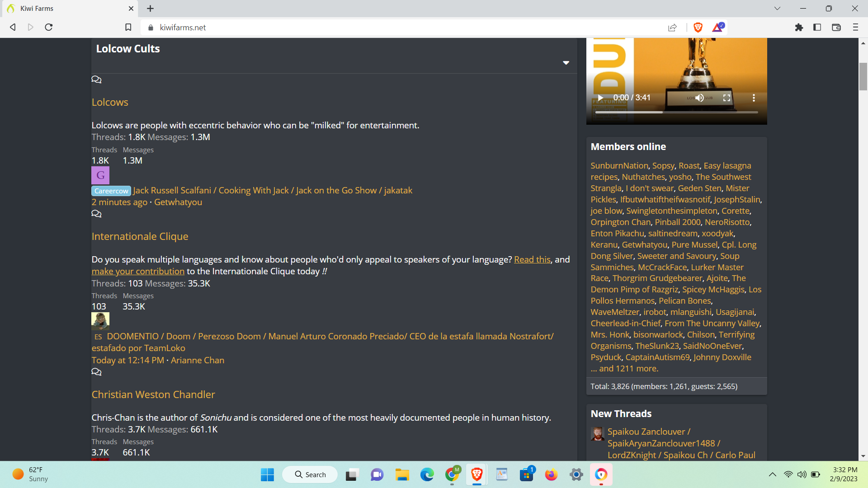This screenshot has height=488, width=868.
Task: Close the Kiwi Farms tab
Action: (x=131, y=9)
